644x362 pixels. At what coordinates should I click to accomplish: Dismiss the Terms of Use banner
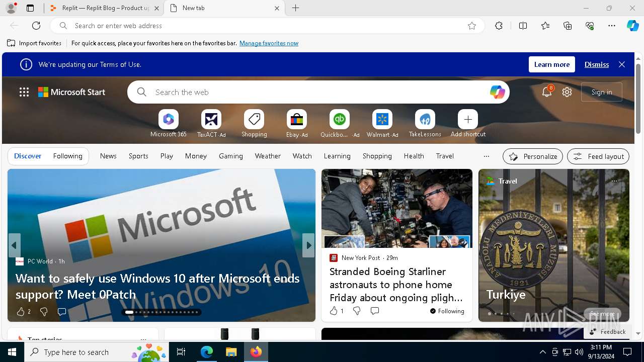(597, 64)
